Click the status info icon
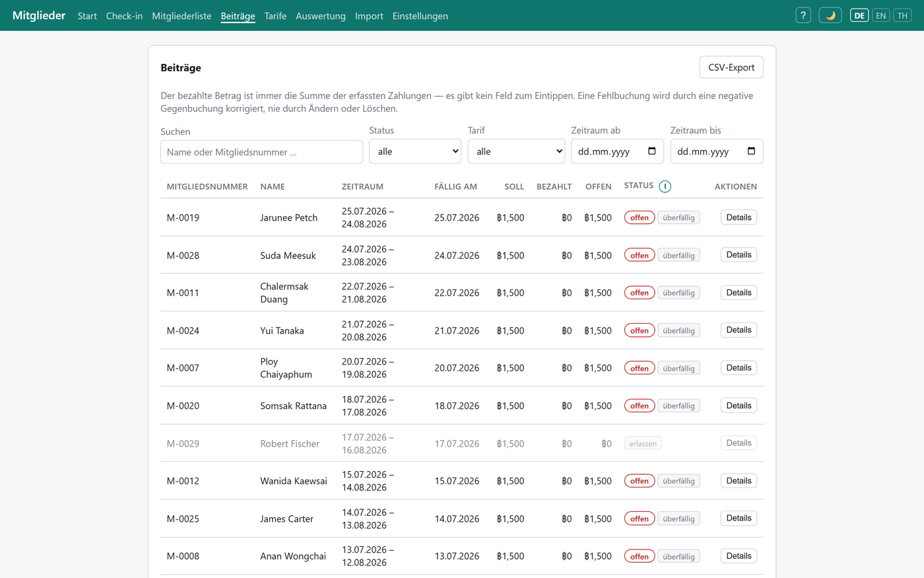Image resolution: width=924 pixels, height=578 pixels. pos(665,186)
